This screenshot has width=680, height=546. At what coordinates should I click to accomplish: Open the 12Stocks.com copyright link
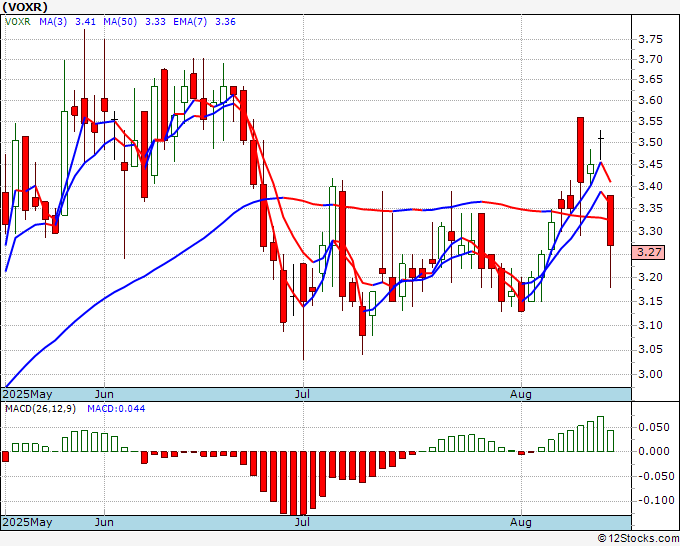pyautogui.click(x=638, y=539)
